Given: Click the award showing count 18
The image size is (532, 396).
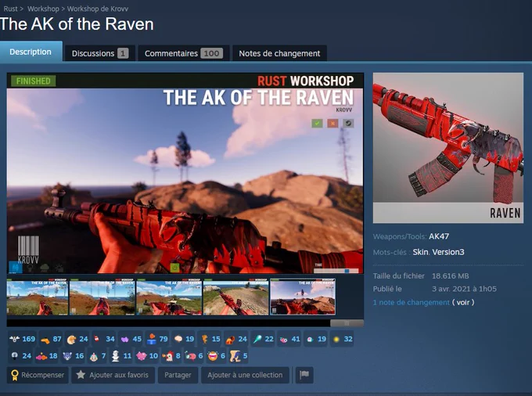Looking at the screenshot, I should coord(47,355).
